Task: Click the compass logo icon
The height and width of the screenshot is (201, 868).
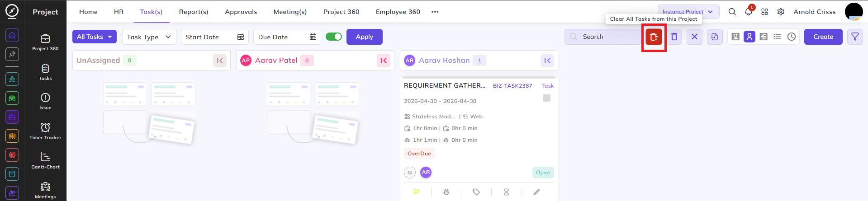Action: (12, 11)
